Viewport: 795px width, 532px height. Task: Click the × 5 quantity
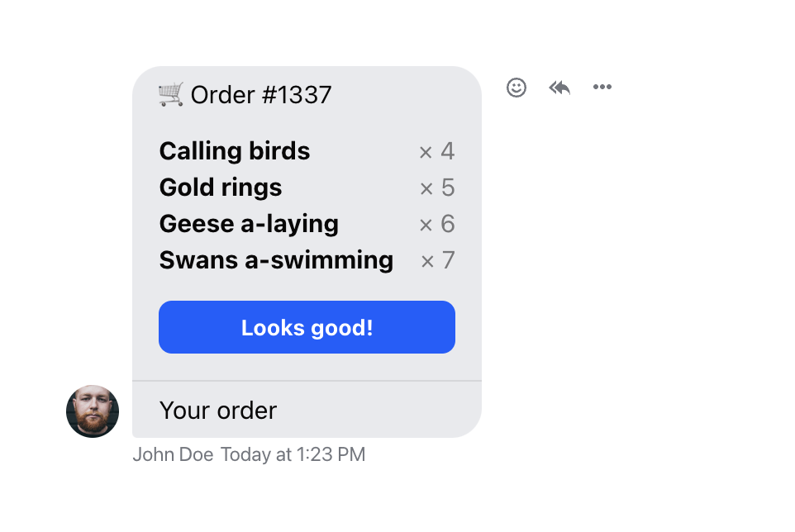tap(437, 188)
